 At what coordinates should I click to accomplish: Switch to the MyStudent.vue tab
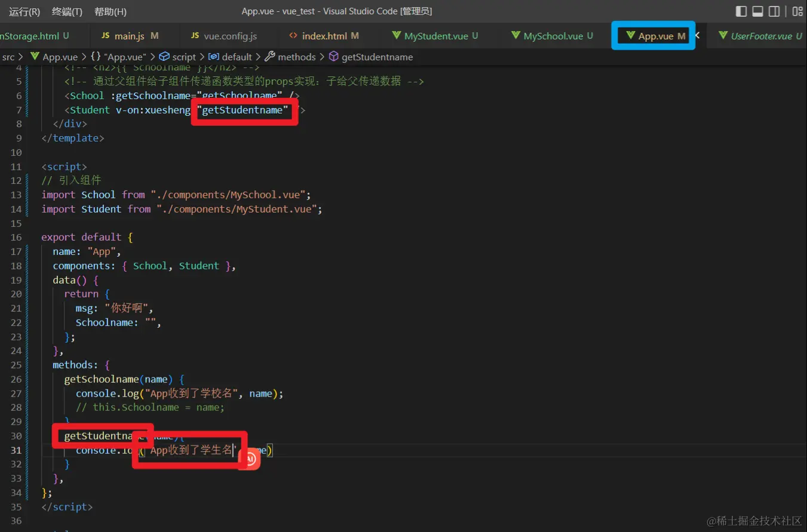coord(435,36)
